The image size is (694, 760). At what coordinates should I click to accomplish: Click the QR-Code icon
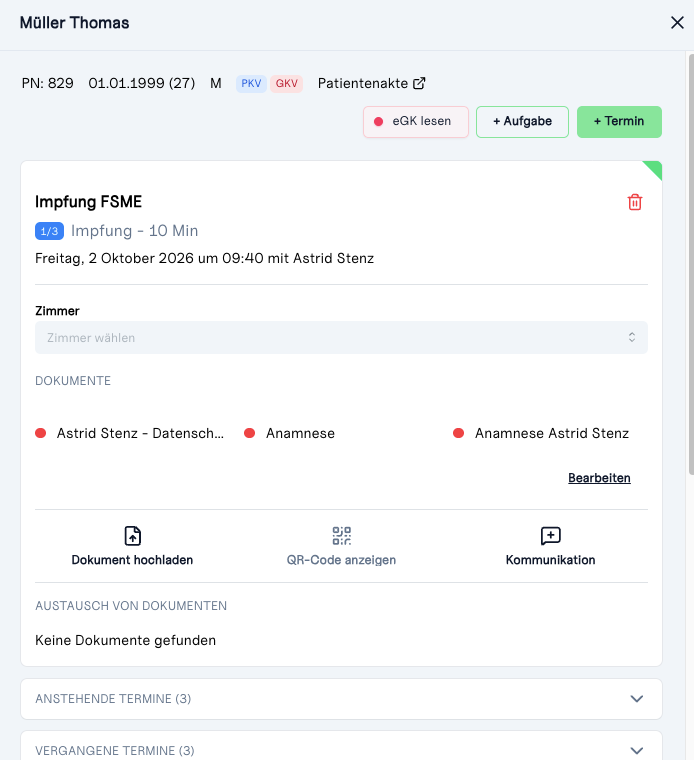click(342, 536)
